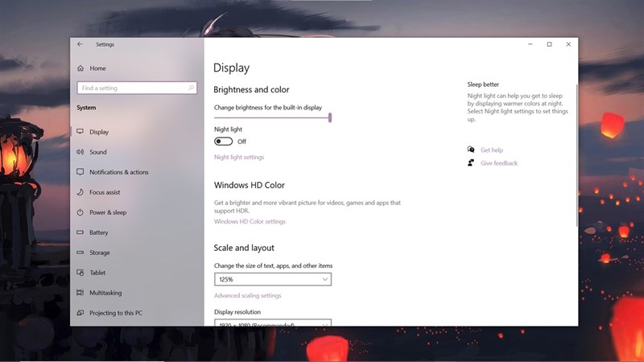The image size is (644, 362).
Task: Click the Settings window vertical scrollbar
Action: (576, 155)
